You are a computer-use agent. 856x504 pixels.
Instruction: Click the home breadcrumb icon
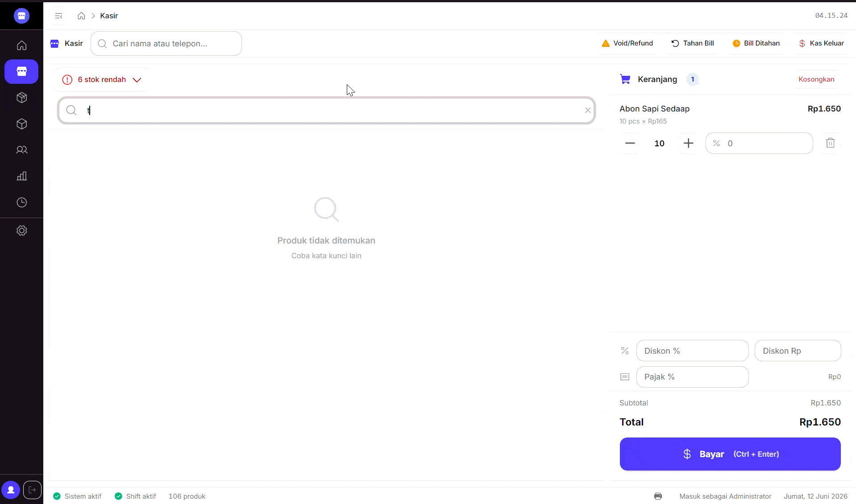[81, 16]
